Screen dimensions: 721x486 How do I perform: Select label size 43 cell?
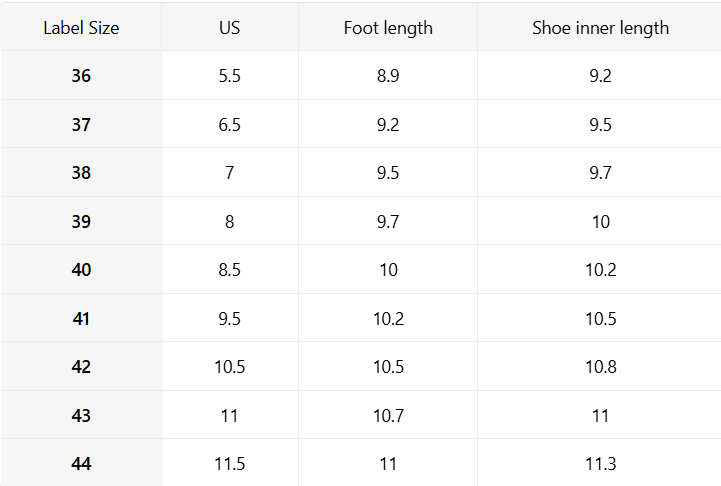[x=81, y=416]
